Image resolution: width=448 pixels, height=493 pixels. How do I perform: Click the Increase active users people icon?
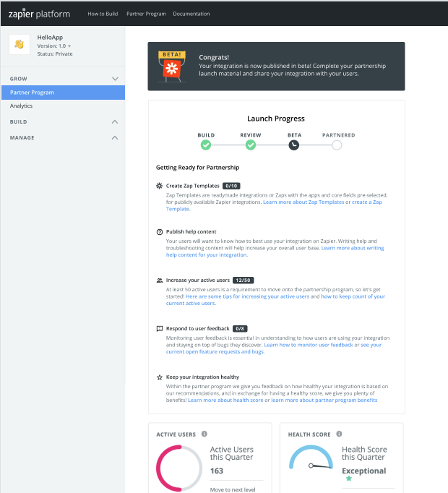click(x=160, y=280)
